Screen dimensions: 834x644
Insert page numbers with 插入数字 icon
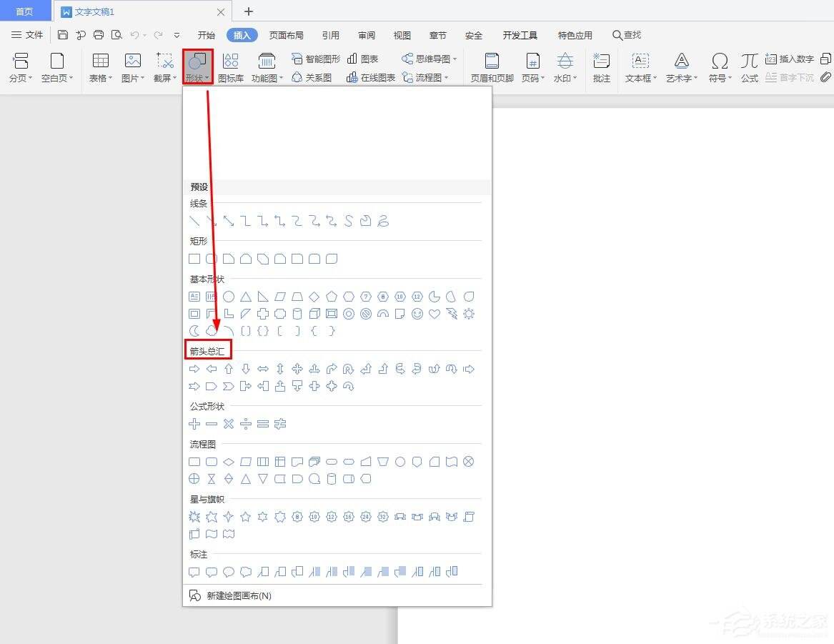coord(788,59)
